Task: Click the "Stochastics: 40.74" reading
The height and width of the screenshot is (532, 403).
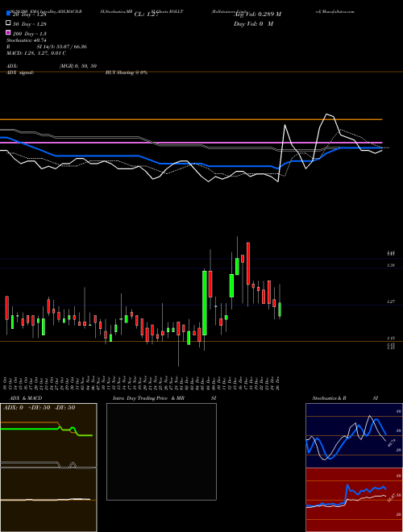Action: click(x=27, y=40)
